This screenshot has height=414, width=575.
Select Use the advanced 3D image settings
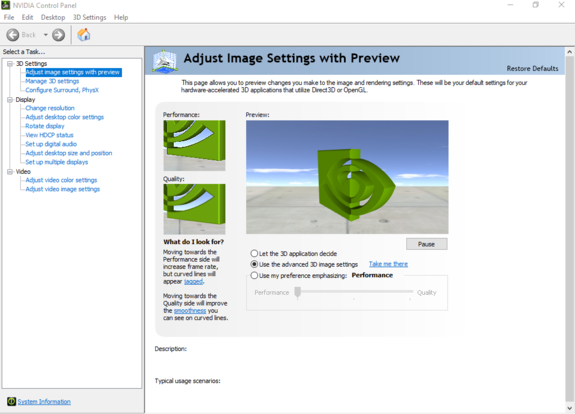point(254,264)
